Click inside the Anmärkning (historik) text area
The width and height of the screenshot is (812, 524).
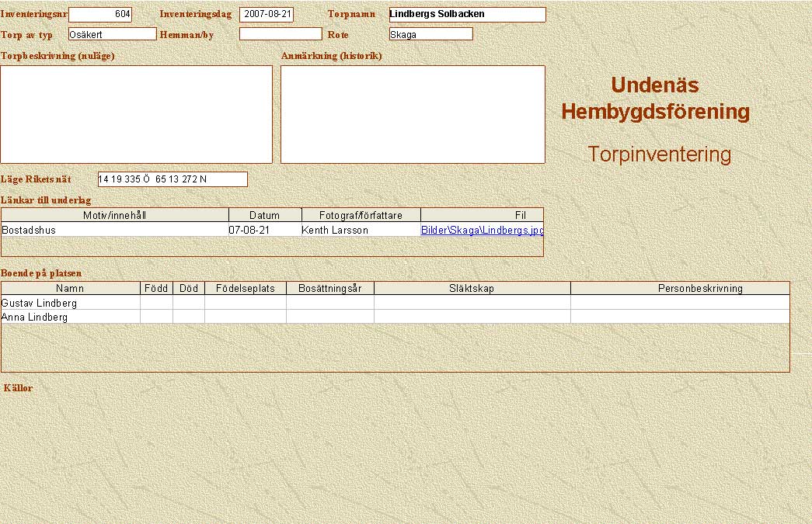click(413, 114)
